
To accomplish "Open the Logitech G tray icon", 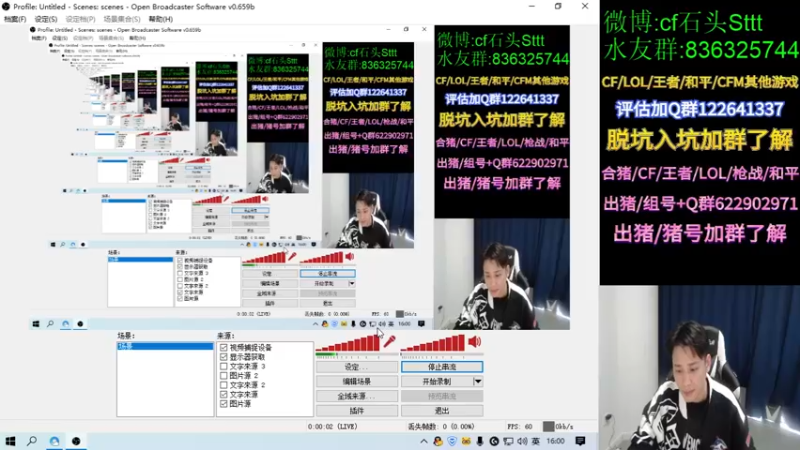I will pos(494,441).
